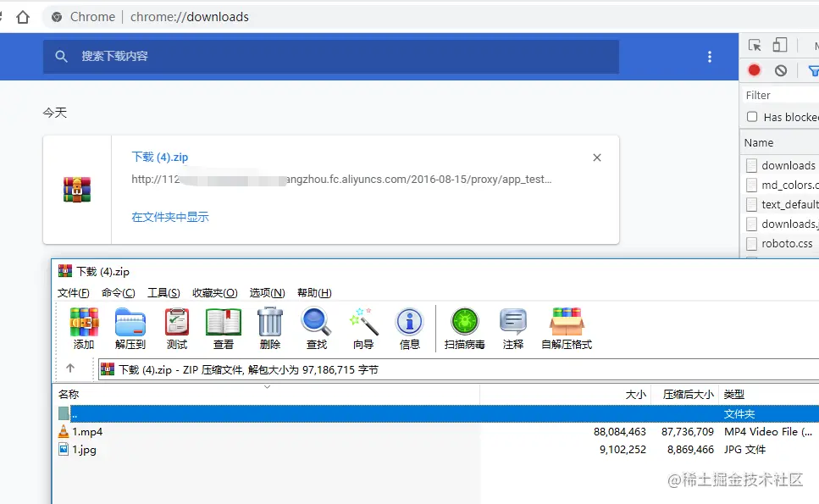Click the search magnifier in downloads bar
Screen dimensions: 819x504
[x=61, y=57]
